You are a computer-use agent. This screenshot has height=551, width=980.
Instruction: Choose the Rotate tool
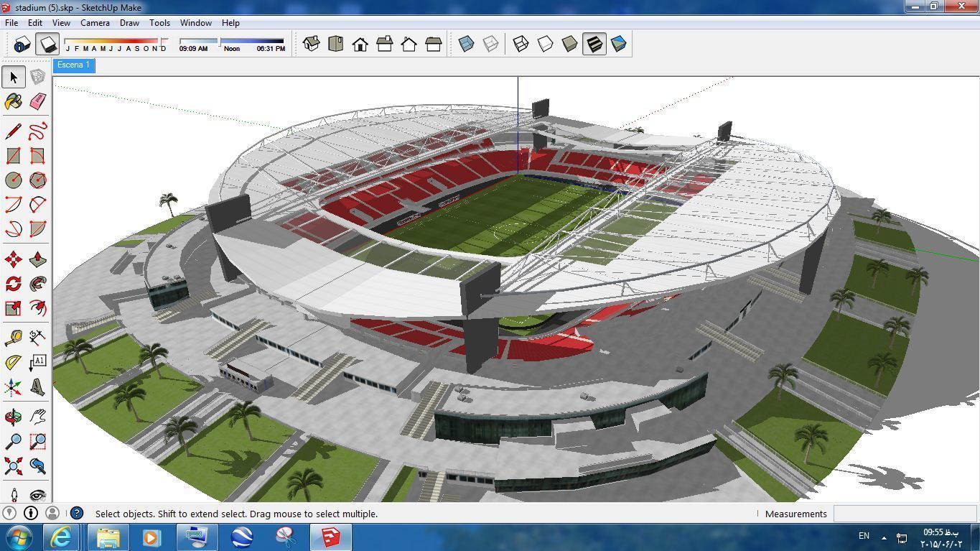tap(14, 284)
